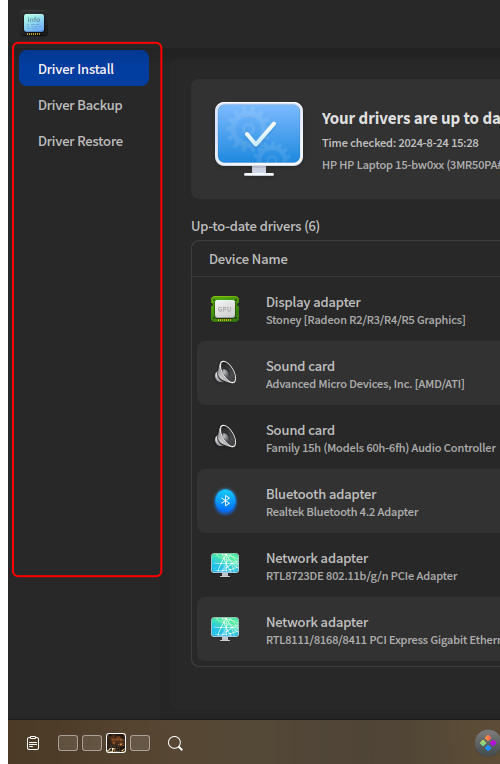Open the search icon in the taskbar
The image size is (500, 764).
click(175, 744)
